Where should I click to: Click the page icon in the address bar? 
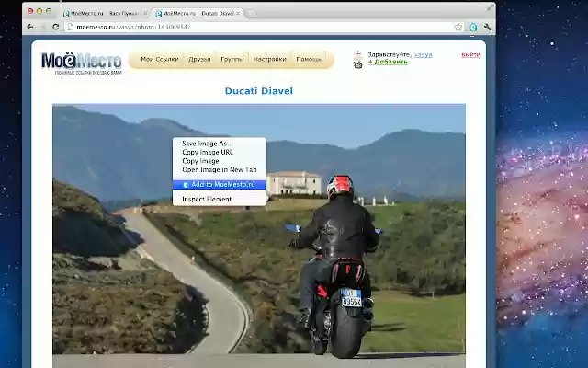click(70, 27)
